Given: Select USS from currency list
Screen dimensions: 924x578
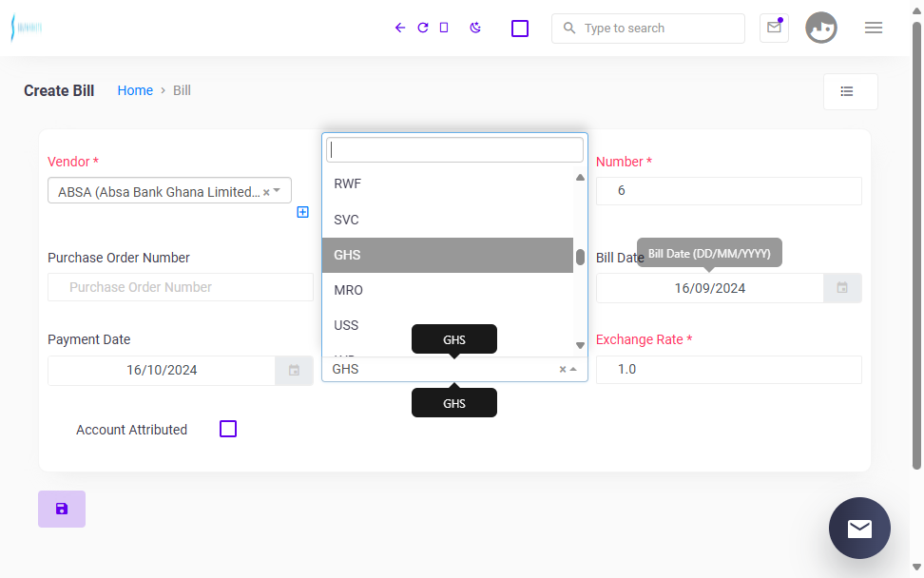Looking at the screenshot, I should [x=448, y=325].
